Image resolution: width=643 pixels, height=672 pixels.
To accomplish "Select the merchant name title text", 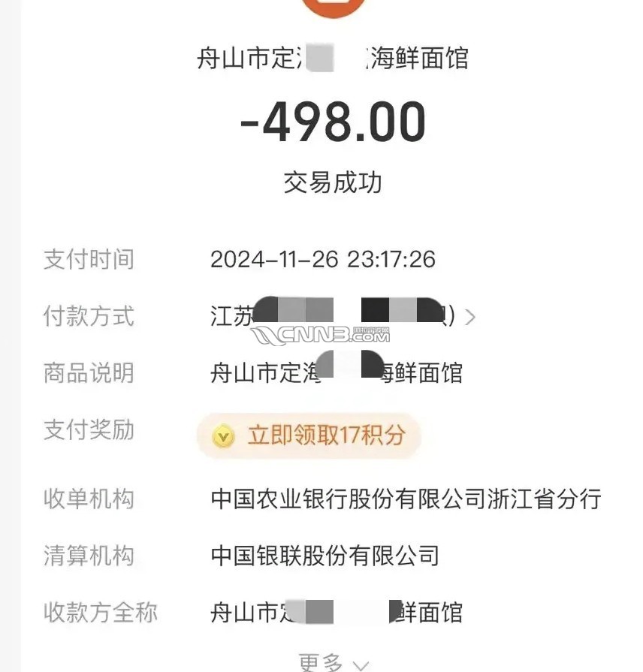I will [x=332, y=59].
